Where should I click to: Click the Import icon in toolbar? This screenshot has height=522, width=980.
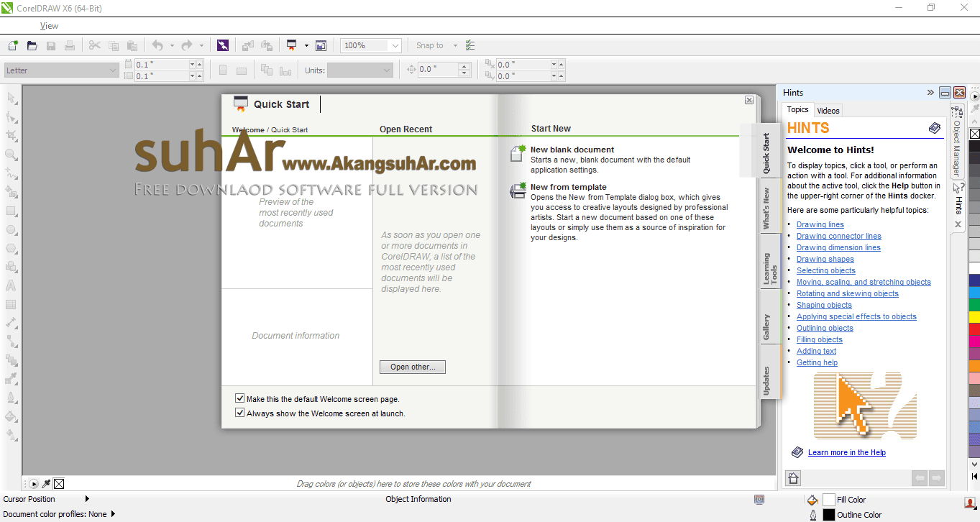[x=247, y=45]
